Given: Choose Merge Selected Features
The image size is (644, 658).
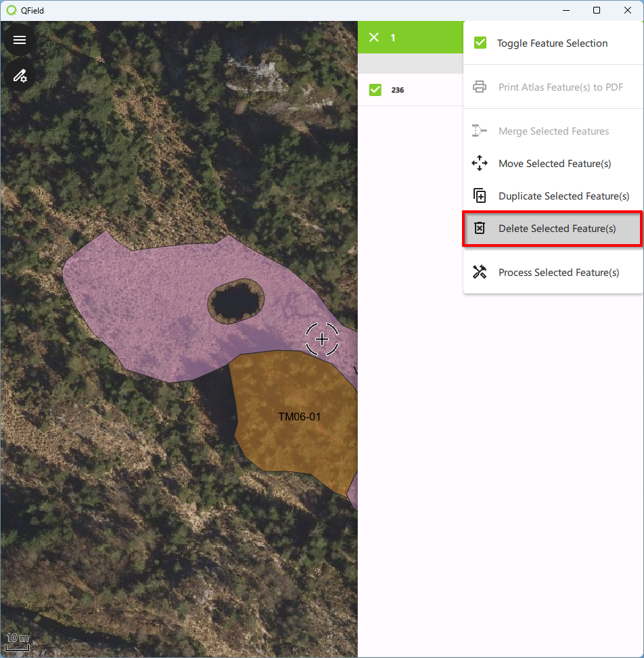Looking at the screenshot, I should pos(553,131).
